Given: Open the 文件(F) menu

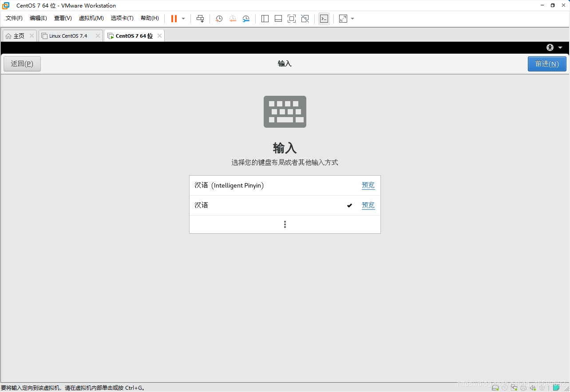Looking at the screenshot, I should pos(14,18).
